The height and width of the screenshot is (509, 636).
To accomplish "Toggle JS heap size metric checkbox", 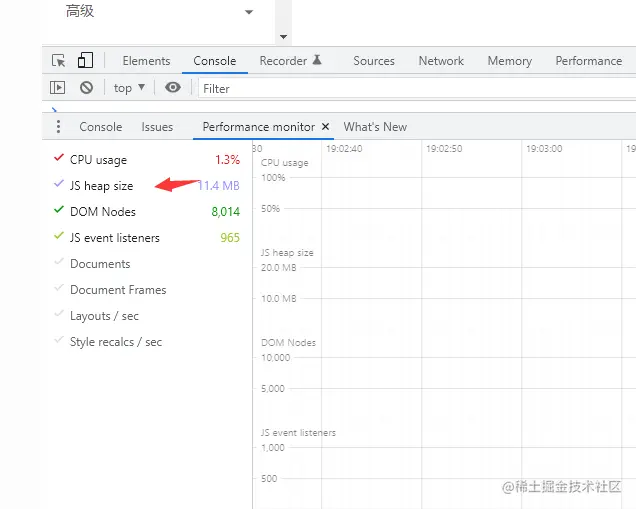I will 59,183.
